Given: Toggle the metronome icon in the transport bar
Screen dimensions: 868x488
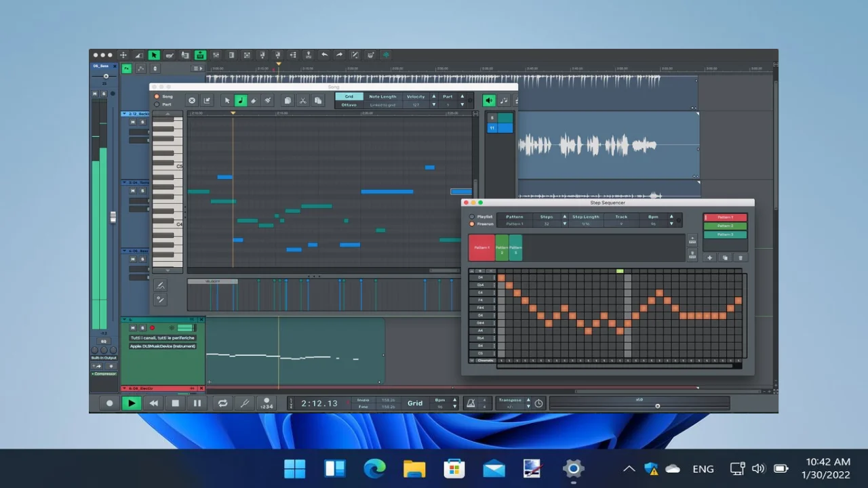Looking at the screenshot, I should [x=471, y=403].
